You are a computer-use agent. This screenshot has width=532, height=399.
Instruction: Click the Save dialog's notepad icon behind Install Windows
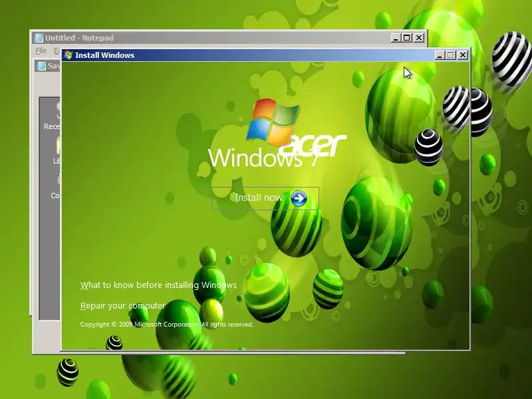click(x=41, y=66)
